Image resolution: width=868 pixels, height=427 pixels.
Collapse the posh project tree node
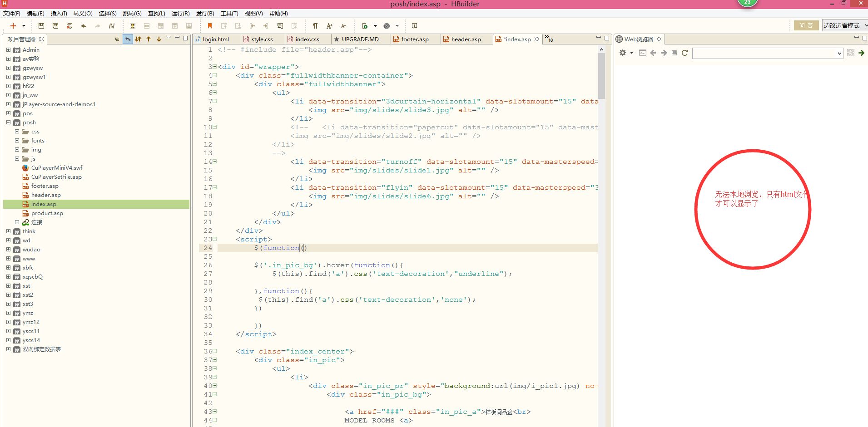coord(8,123)
